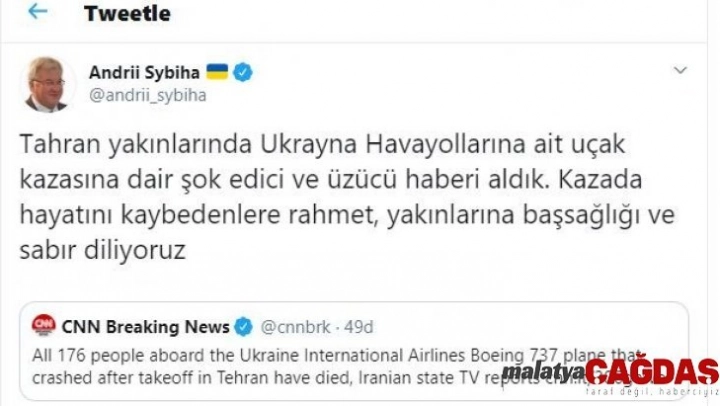Click the @cnnbrk handle
Viewport: 720px width, 406px height.
295,327
